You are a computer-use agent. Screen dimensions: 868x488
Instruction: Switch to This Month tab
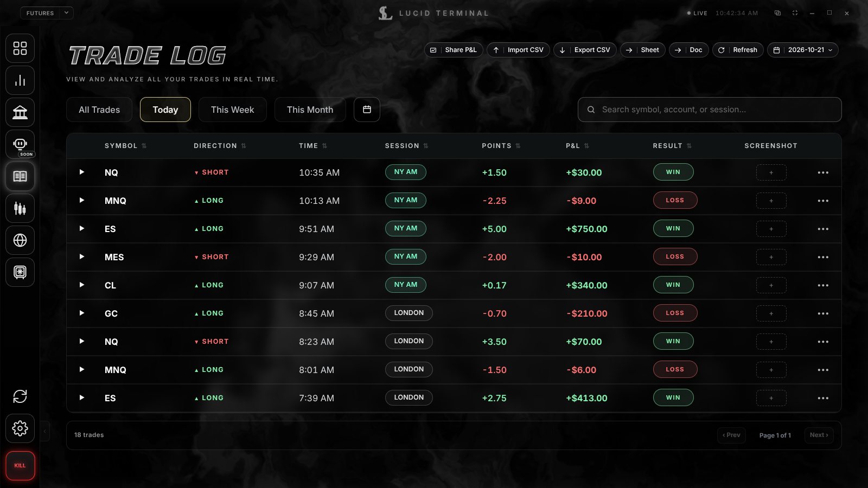pyautogui.click(x=310, y=110)
